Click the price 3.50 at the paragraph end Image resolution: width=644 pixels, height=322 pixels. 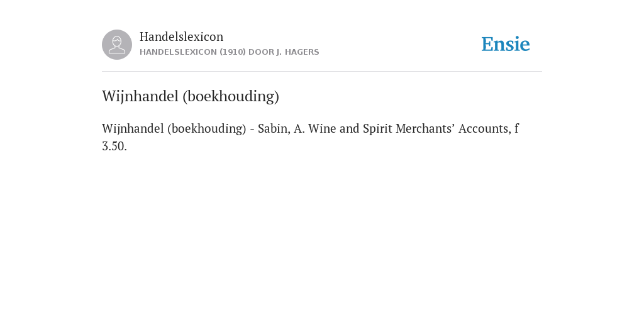coord(114,146)
